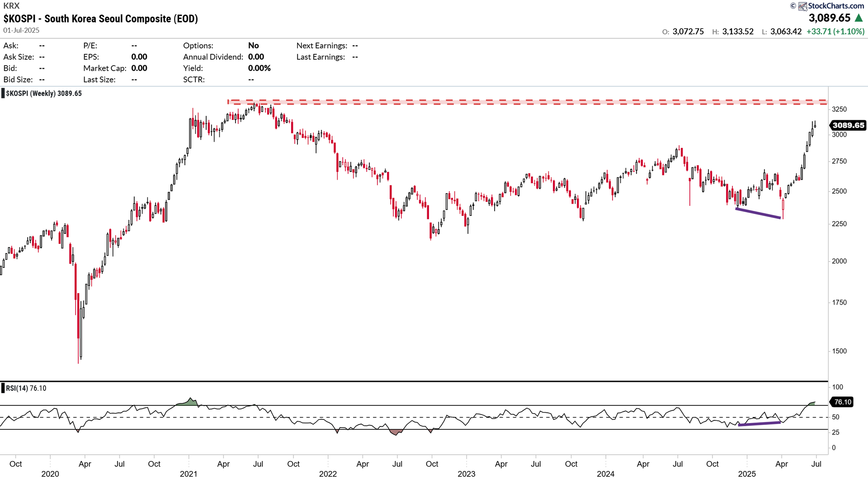Click the +33.71 (+1.10%) change value
Screen dimensions: 868x481
pyautogui.click(x=835, y=32)
